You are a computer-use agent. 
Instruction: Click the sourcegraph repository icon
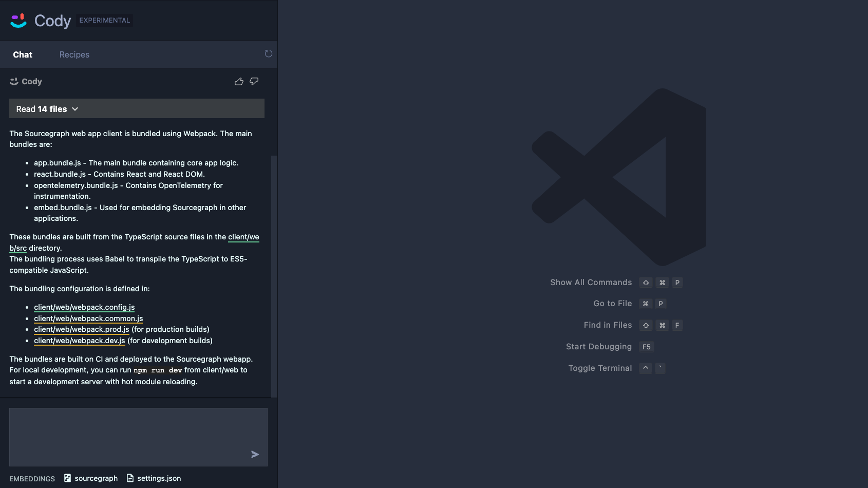67,478
